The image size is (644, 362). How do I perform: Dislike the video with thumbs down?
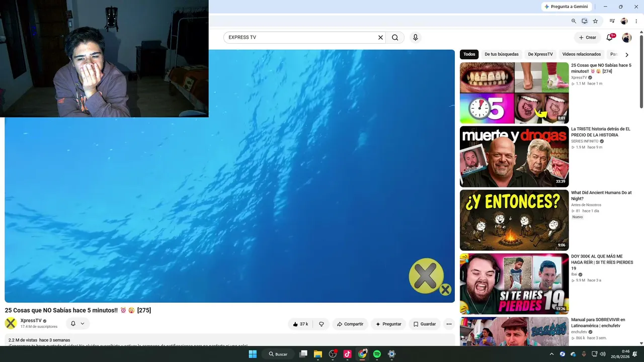(321, 324)
